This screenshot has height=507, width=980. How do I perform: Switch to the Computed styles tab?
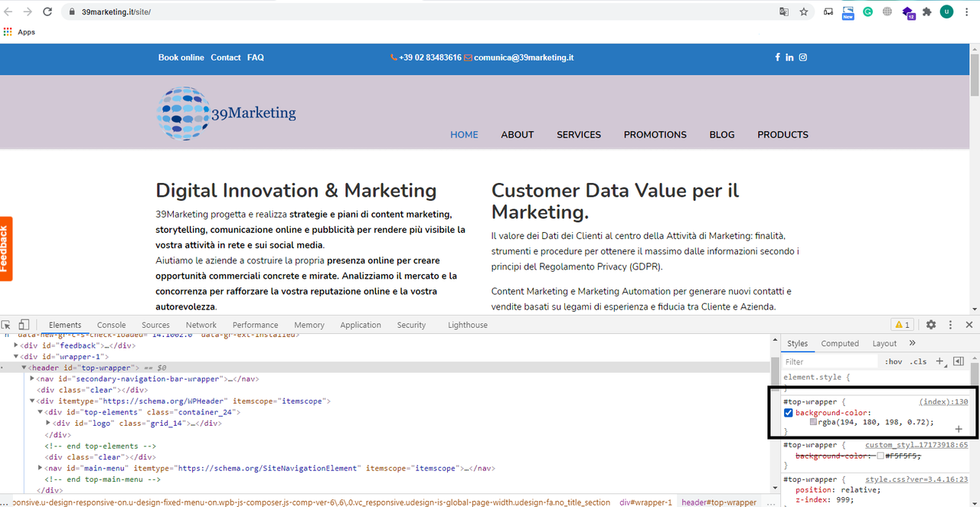840,343
